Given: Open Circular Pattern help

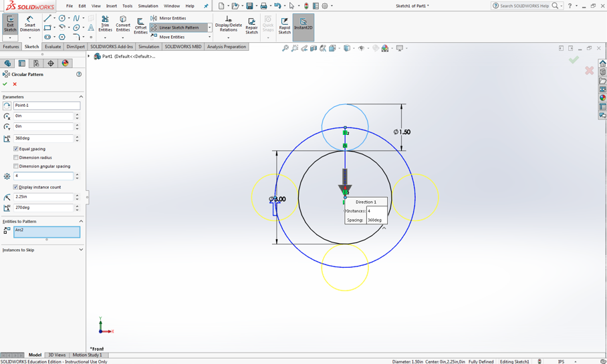Looking at the screenshot, I should point(79,74).
